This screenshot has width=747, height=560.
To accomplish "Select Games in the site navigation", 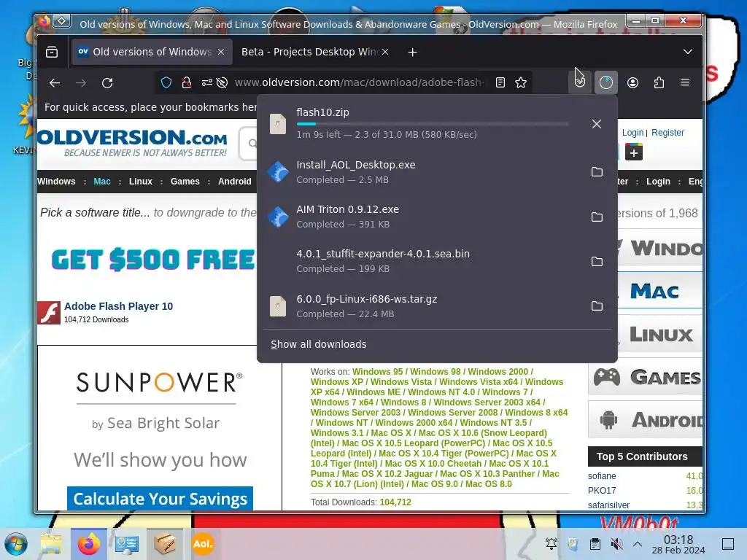I will coord(185,182).
